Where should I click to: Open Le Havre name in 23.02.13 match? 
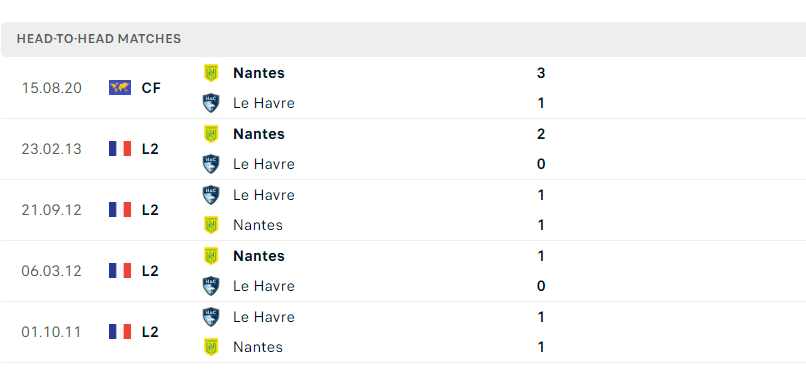(264, 164)
